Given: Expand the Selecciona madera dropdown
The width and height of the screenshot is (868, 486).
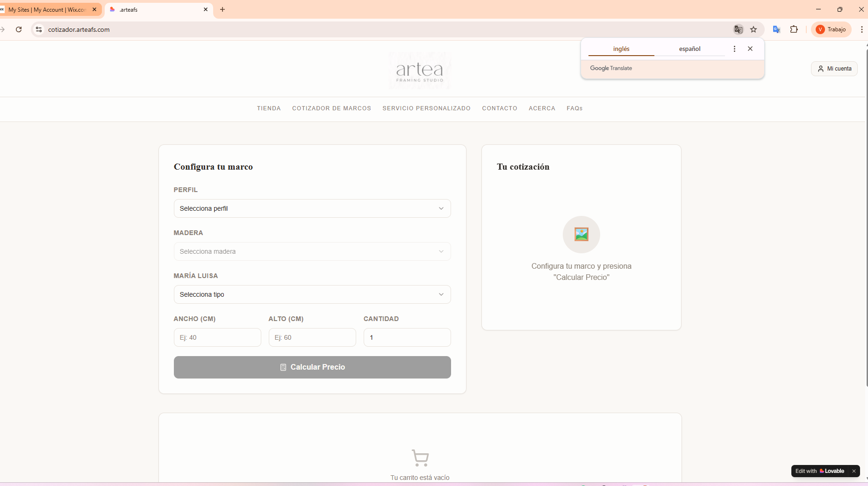Looking at the screenshot, I should tap(312, 251).
